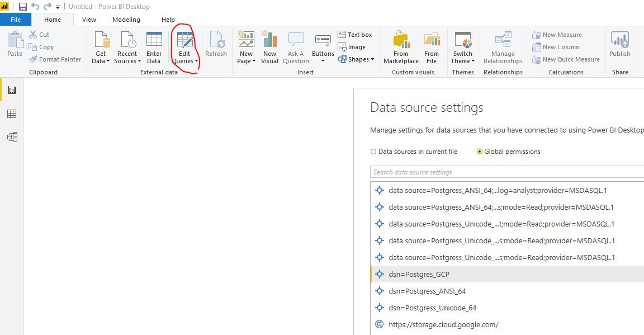Viewport: 644px width, 335px height.
Task: Open the File menu
Action: click(16, 20)
